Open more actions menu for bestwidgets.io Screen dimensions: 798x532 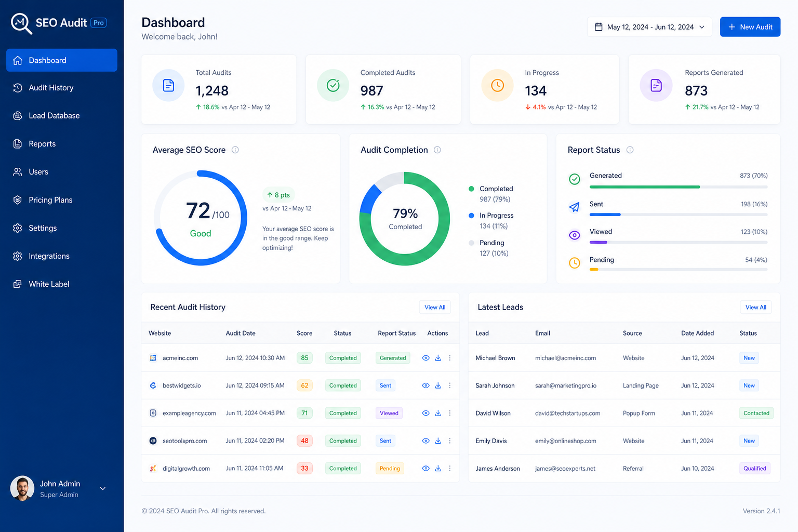click(450, 385)
